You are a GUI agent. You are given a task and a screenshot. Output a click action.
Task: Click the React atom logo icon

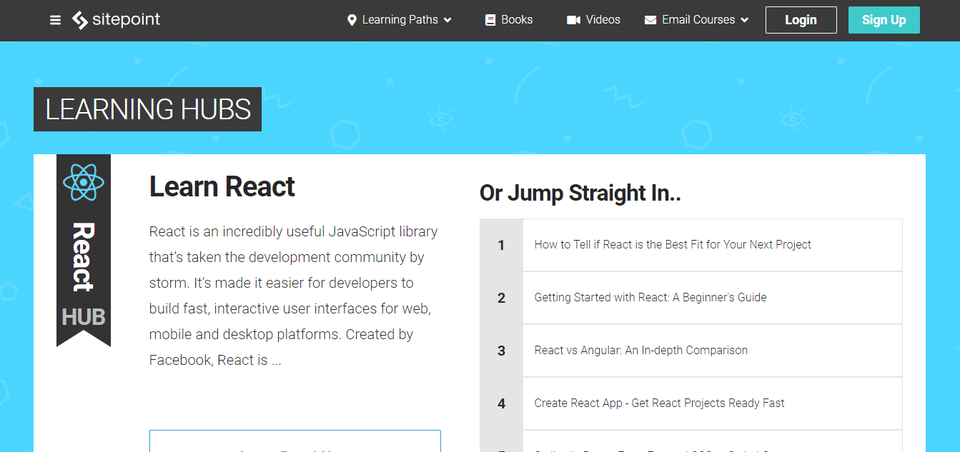click(x=83, y=181)
